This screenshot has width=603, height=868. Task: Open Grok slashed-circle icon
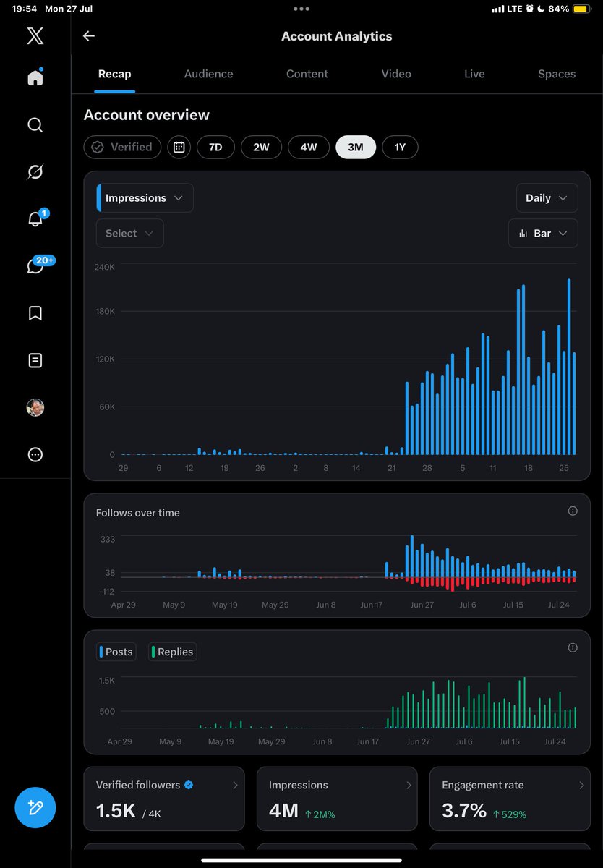(35, 172)
